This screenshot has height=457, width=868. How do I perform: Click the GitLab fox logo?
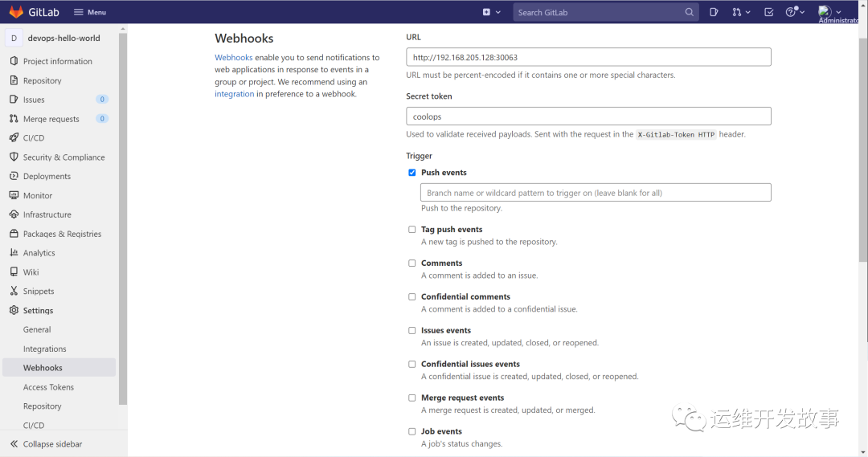coord(16,12)
